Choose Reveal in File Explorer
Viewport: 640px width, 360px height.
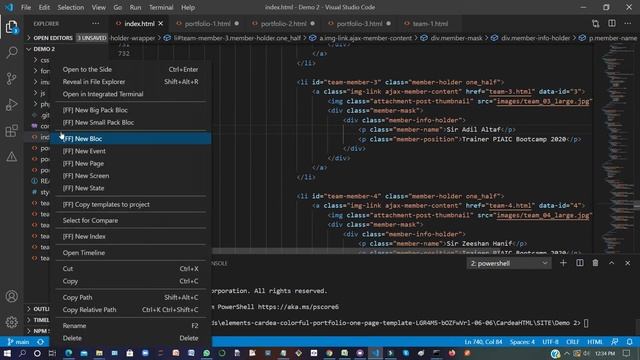[131, 82]
